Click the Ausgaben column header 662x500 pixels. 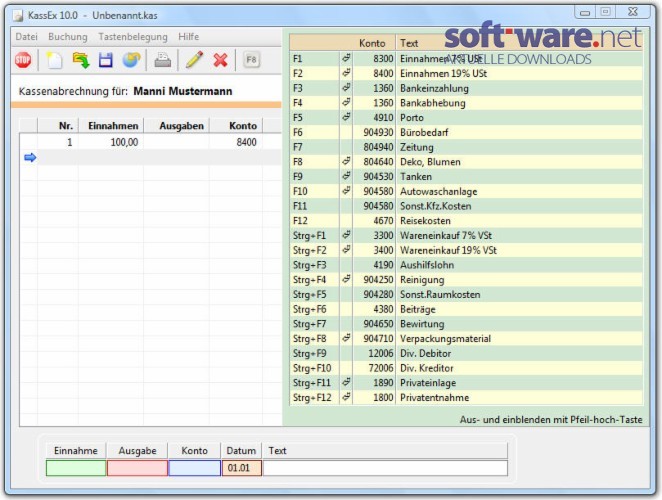[x=176, y=126]
